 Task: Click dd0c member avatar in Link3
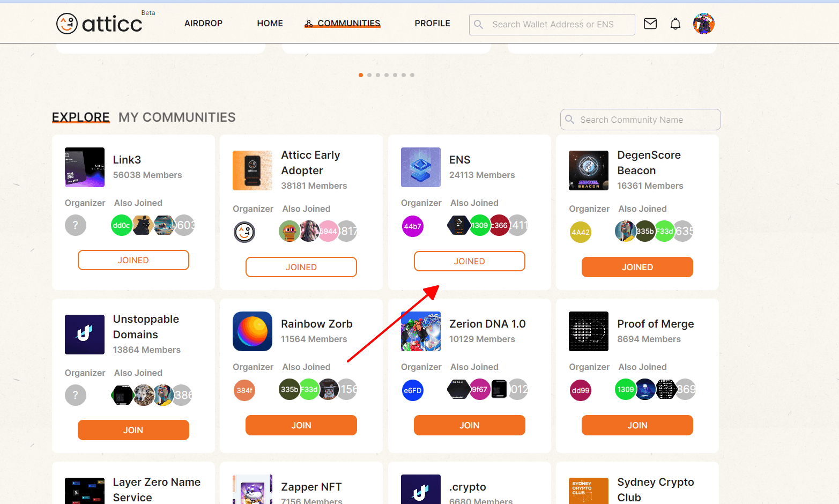click(x=121, y=225)
